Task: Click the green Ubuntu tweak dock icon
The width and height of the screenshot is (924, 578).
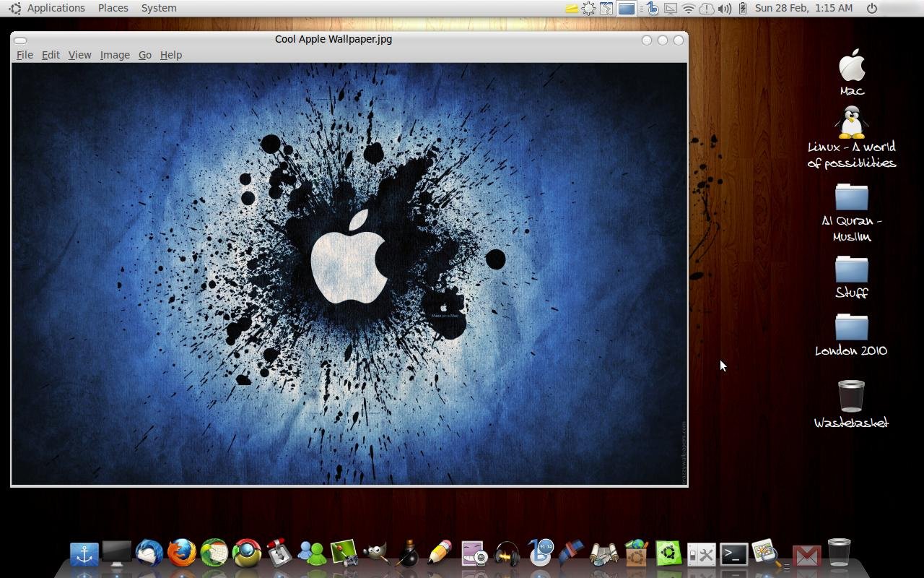Action: 668,554
